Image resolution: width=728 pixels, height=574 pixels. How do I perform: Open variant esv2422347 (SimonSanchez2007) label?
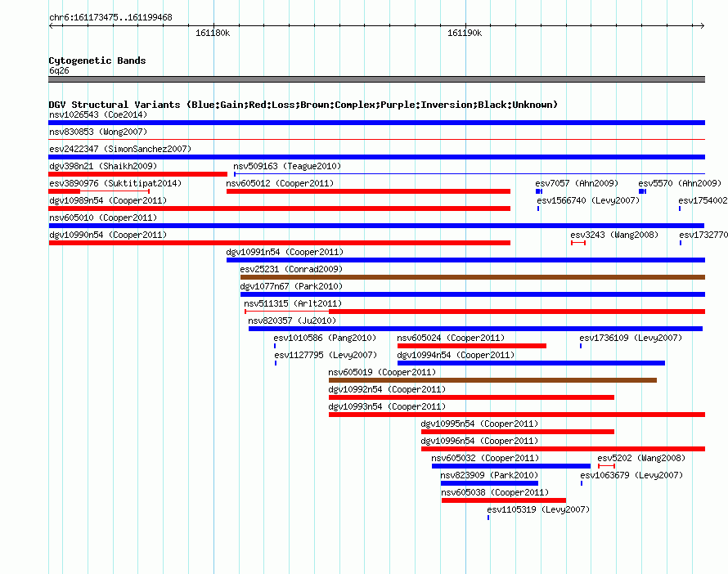click(x=120, y=149)
